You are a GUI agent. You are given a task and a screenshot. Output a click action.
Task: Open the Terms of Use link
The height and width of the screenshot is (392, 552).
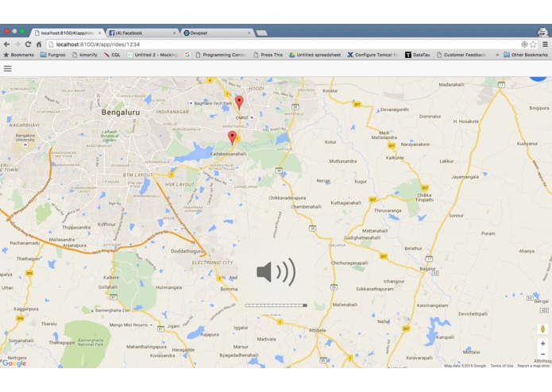pos(501,366)
